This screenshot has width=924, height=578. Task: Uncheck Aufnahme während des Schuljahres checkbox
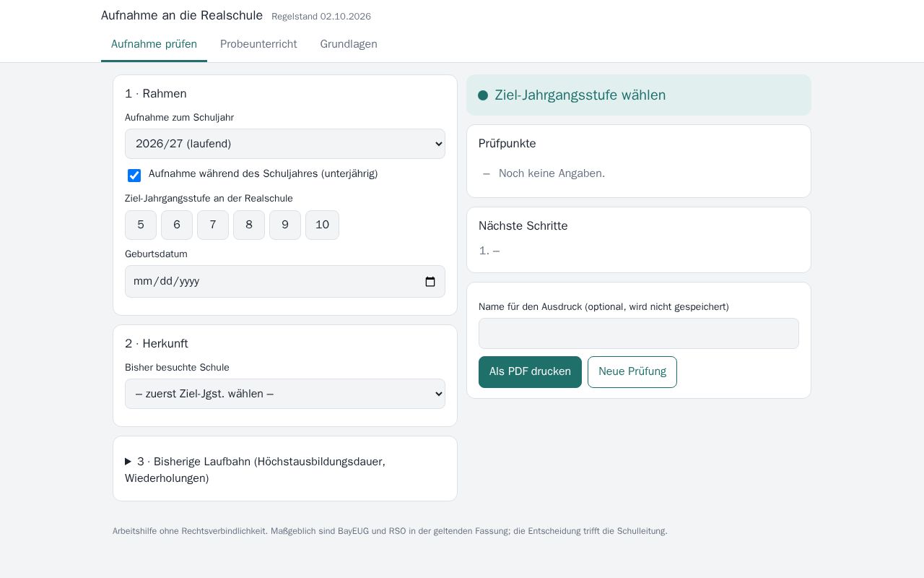134,176
